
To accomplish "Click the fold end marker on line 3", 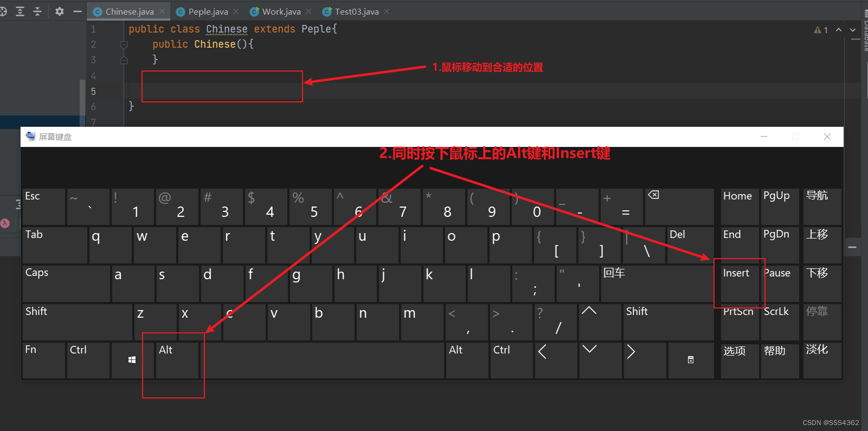I will point(124,60).
